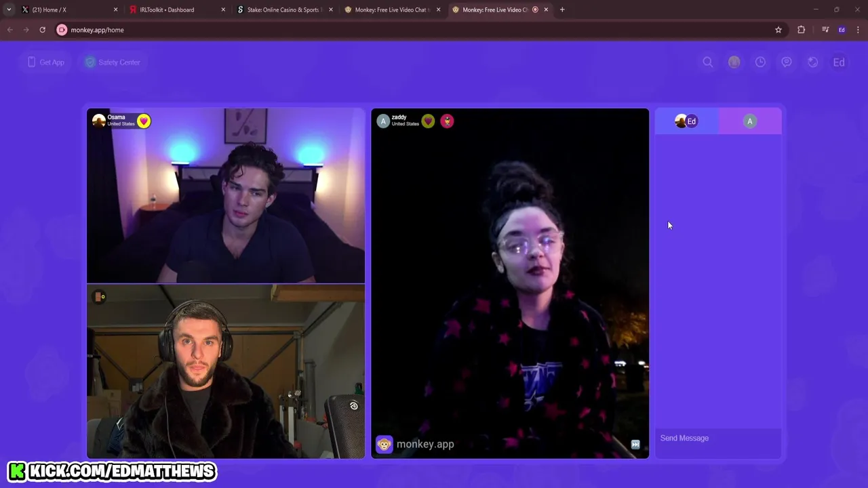The width and height of the screenshot is (868, 488).
Task: Open the chat bubble messages icon
Action: point(787,62)
